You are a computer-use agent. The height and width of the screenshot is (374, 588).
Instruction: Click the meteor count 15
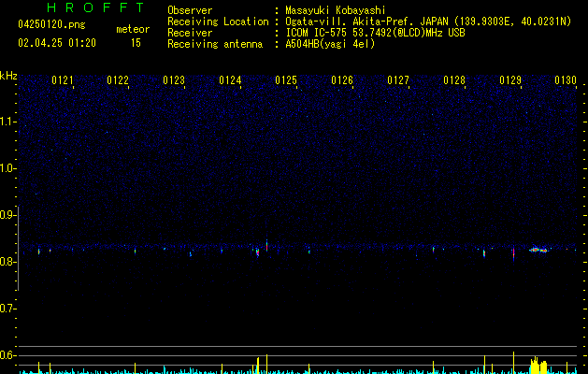136,43
